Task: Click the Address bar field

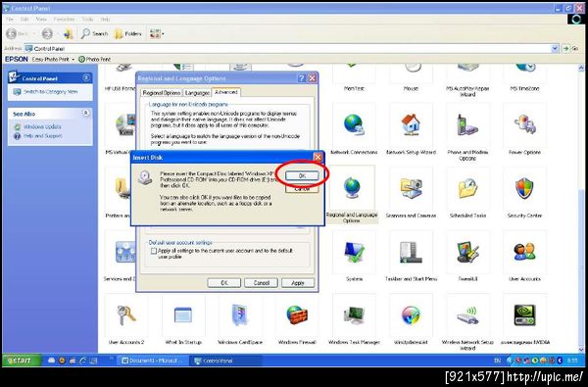Action: 288,49
